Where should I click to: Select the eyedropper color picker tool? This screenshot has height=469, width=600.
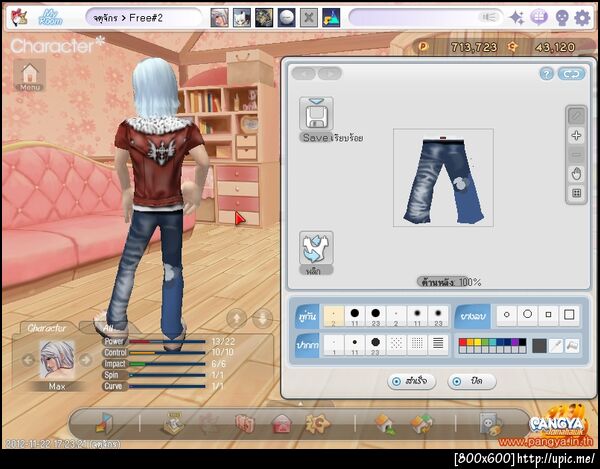(556, 346)
